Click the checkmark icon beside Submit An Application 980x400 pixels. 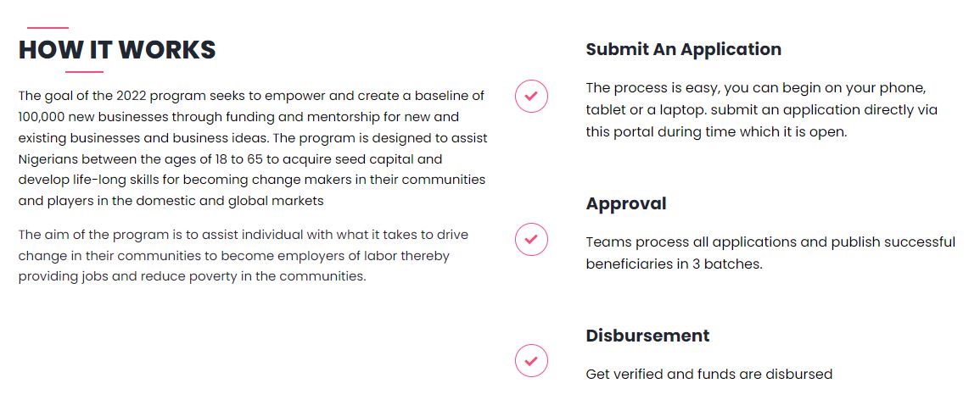(531, 96)
